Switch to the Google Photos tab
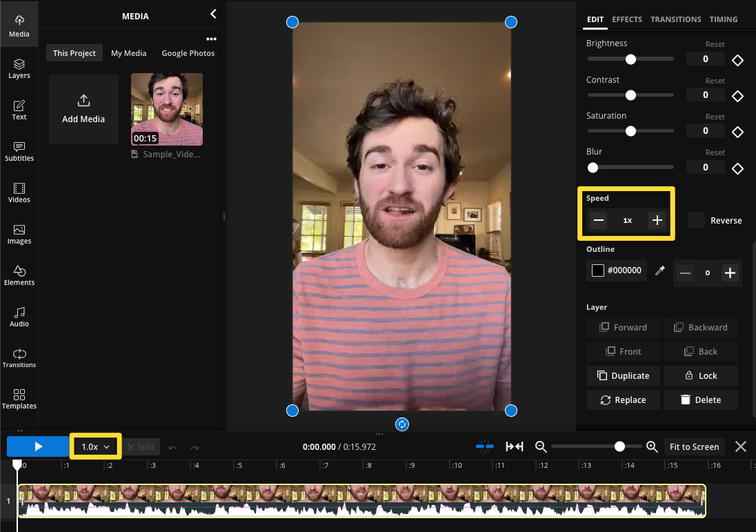This screenshot has width=756, height=532. pyautogui.click(x=188, y=53)
